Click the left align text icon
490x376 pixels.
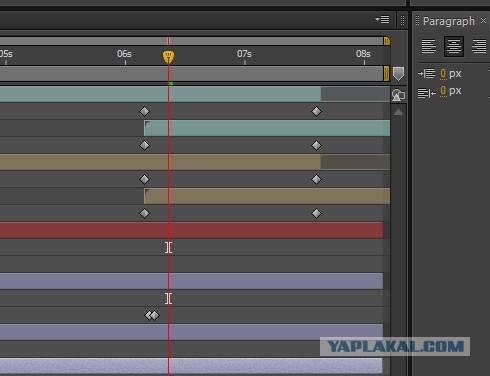click(x=429, y=46)
